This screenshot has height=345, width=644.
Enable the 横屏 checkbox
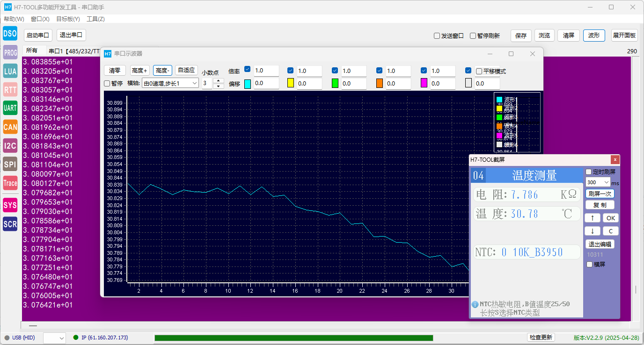click(589, 264)
